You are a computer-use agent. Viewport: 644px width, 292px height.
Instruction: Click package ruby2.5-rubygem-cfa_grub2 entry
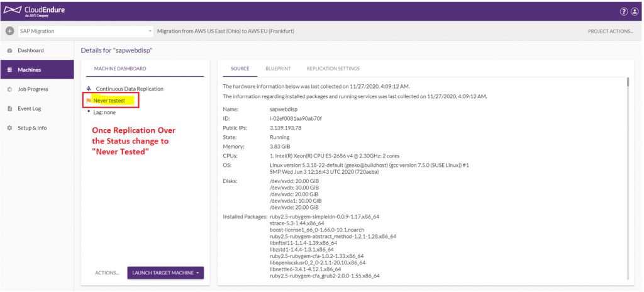(x=325, y=276)
